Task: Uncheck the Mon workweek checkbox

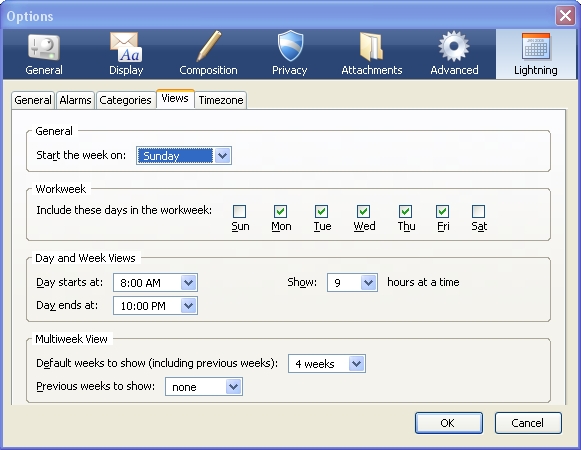Action: click(x=280, y=212)
